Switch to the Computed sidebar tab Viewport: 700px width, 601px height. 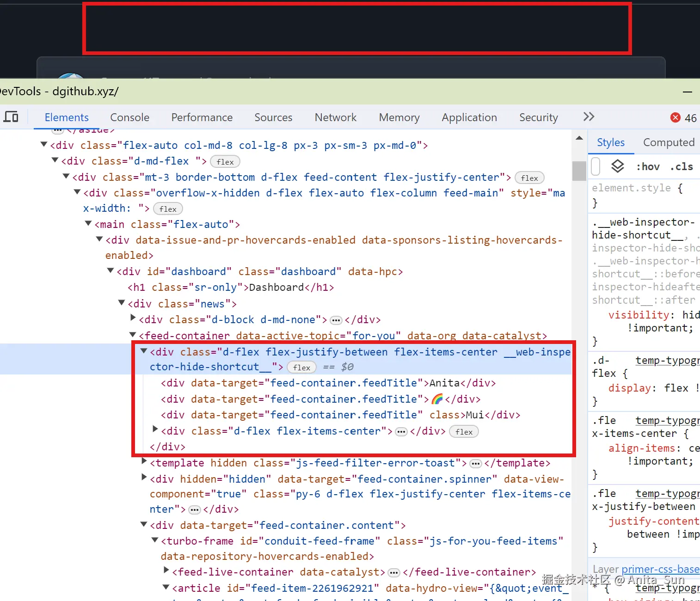[x=669, y=142]
